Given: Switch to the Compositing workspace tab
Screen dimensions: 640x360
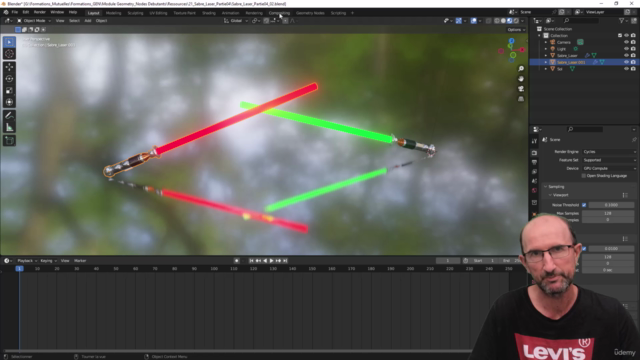Looking at the screenshot, I should click(279, 13).
